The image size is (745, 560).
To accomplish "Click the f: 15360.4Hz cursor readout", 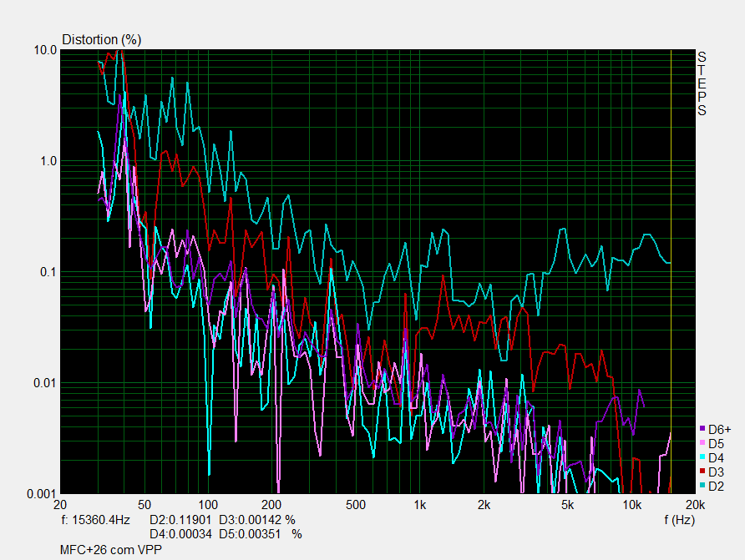I will [x=96, y=520].
